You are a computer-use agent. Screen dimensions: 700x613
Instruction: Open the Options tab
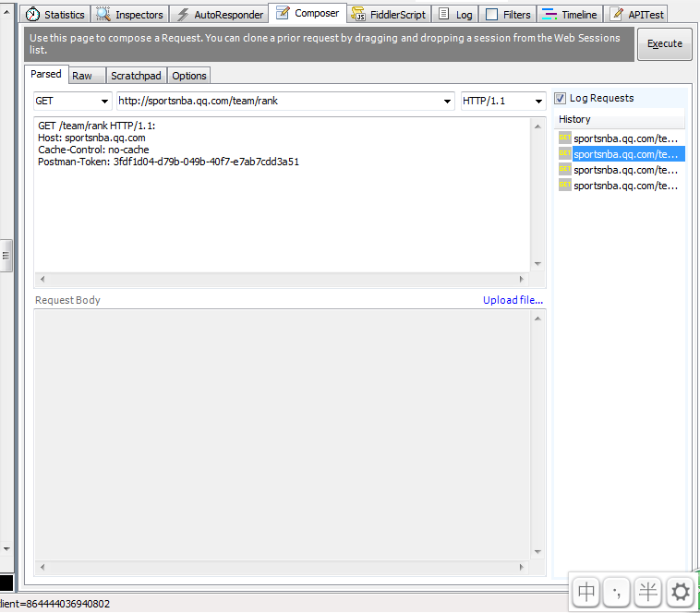point(189,76)
